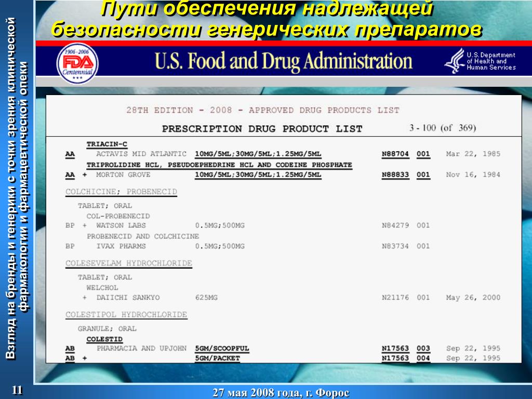Viewport: 532px width, 399px height.
Task: Click the WELCHOL product name
Action: (x=102, y=288)
